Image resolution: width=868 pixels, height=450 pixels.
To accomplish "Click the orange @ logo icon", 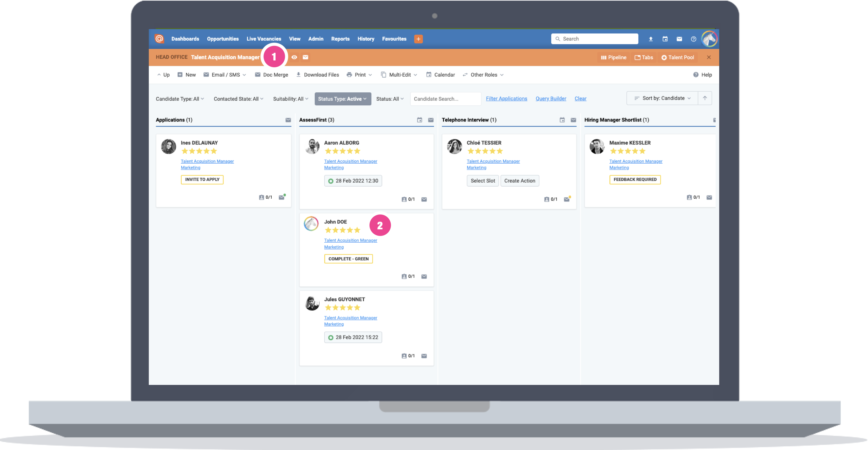I will [x=159, y=39].
